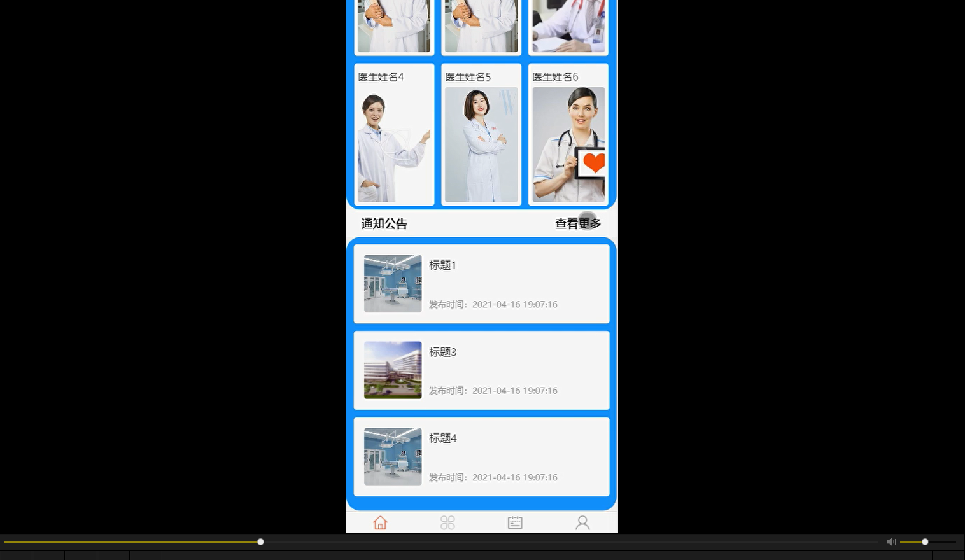Select the 通知公告 section heading
The width and height of the screenshot is (965, 560).
(x=384, y=223)
